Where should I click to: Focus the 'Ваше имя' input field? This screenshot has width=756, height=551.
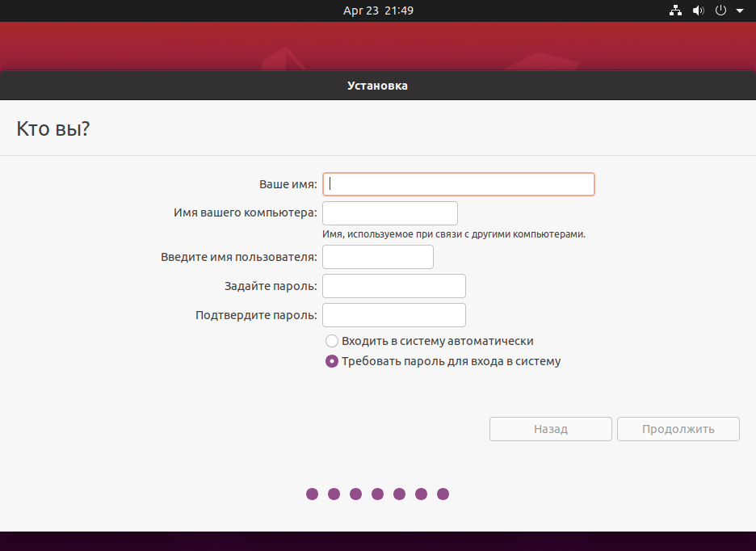(459, 184)
